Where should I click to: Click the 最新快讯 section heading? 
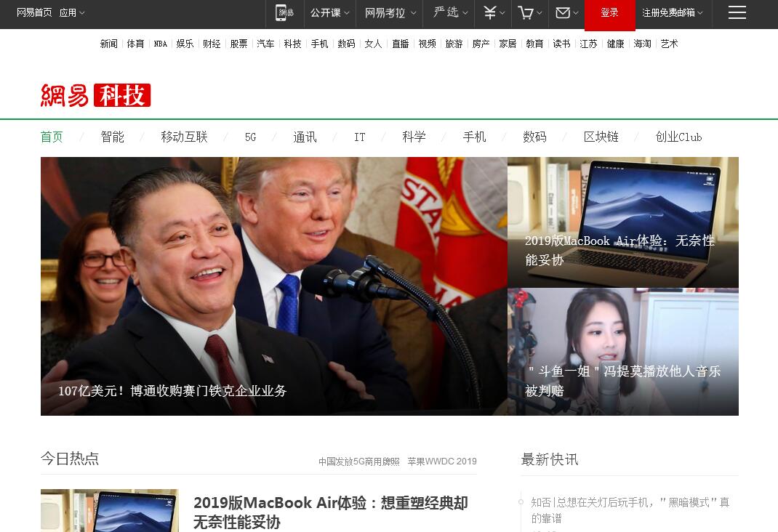[x=550, y=459]
